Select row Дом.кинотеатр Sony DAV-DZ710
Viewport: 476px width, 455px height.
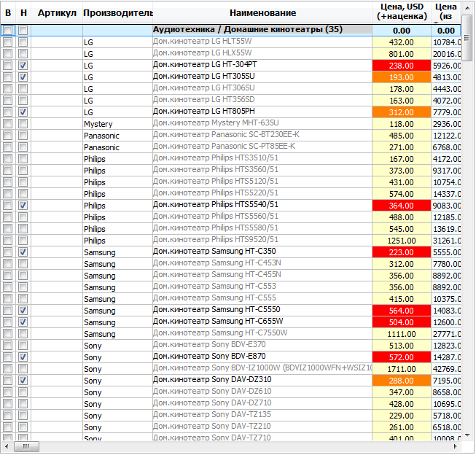pyautogui.click(x=231, y=404)
